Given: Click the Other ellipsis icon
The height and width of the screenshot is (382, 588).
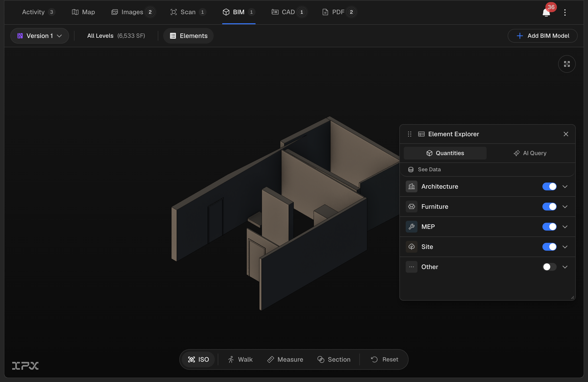Looking at the screenshot, I should coord(412,267).
